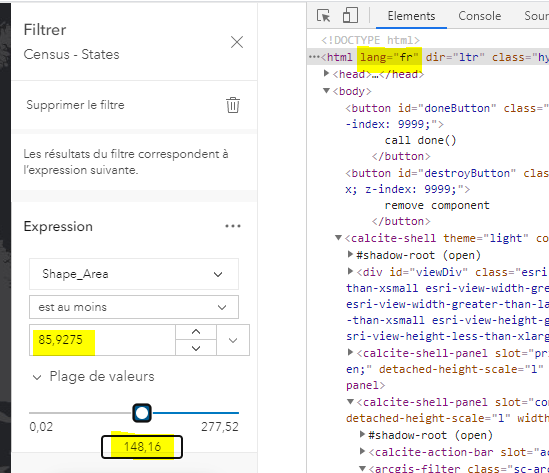Screen dimensions: 549x473
Task: Click the 'Les résultats du filtre' description
Action: pos(126,162)
